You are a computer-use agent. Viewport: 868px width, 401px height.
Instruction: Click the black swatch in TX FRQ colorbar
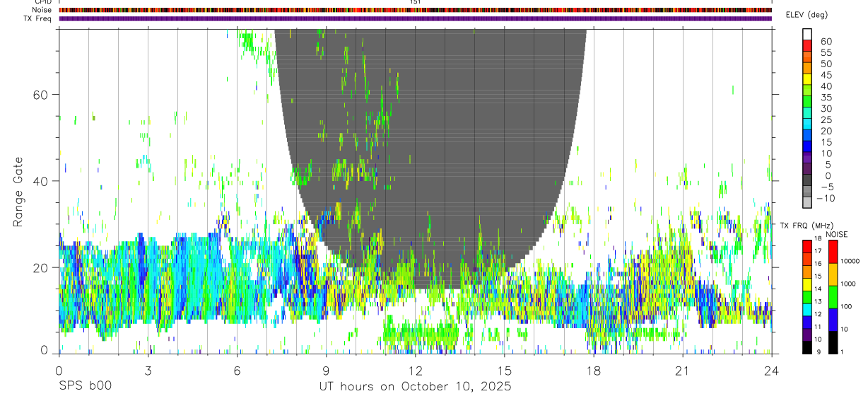(x=807, y=347)
